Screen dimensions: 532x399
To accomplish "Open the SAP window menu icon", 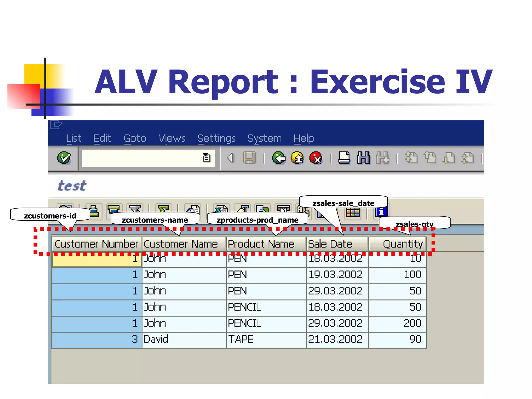I will point(56,125).
